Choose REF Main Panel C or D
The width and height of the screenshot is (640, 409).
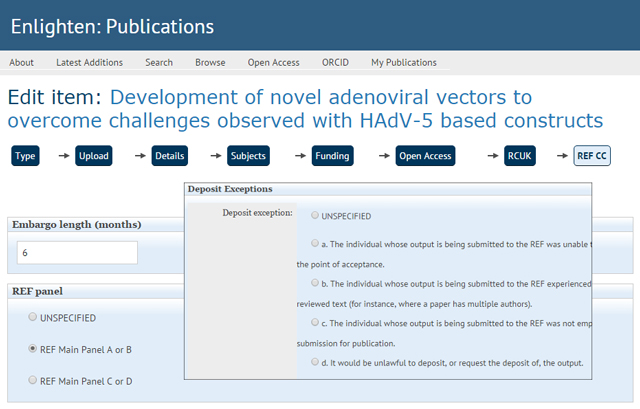[x=33, y=380]
